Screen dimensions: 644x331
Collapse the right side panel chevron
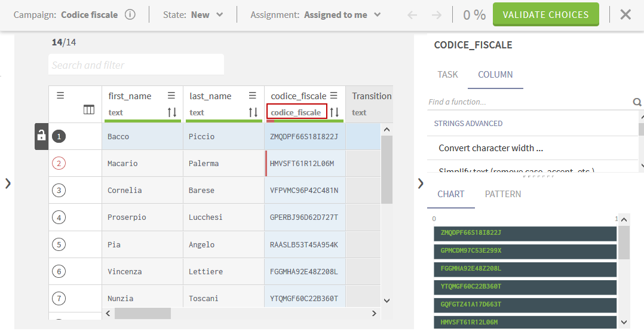pyautogui.click(x=421, y=183)
